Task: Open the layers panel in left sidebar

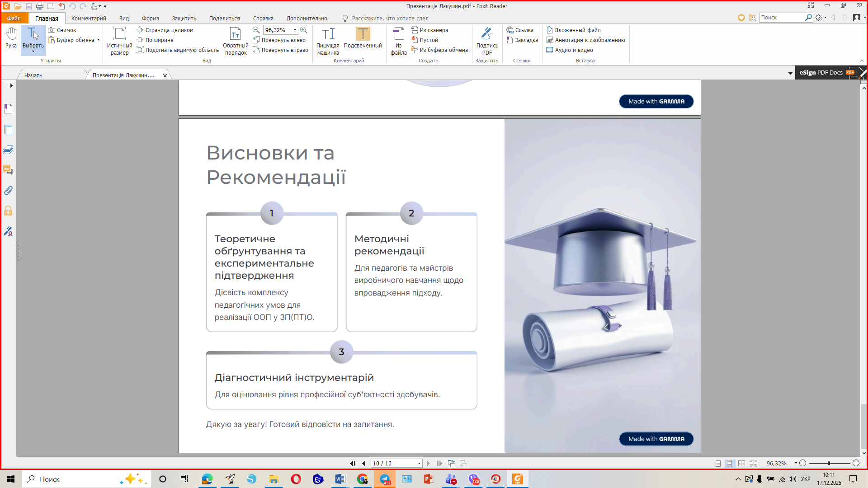Action: pyautogui.click(x=8, y=150)
